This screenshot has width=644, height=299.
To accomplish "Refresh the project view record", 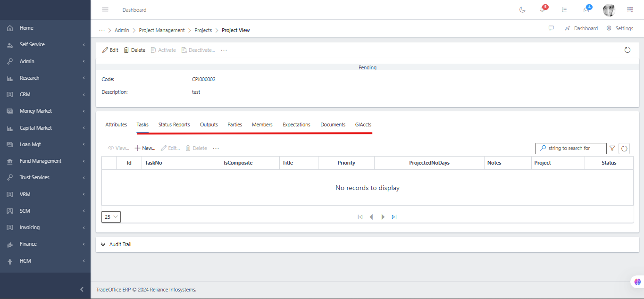I will [x=627, y=50].
